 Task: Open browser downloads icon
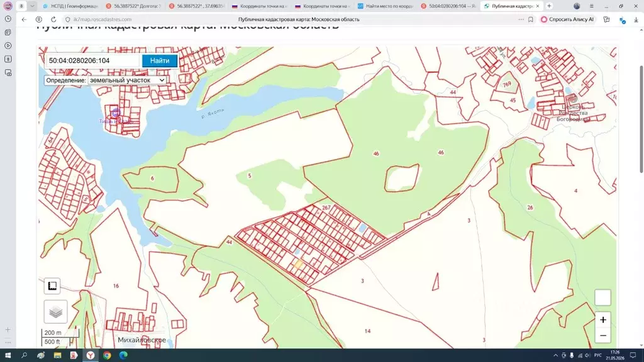pos(636,19)
